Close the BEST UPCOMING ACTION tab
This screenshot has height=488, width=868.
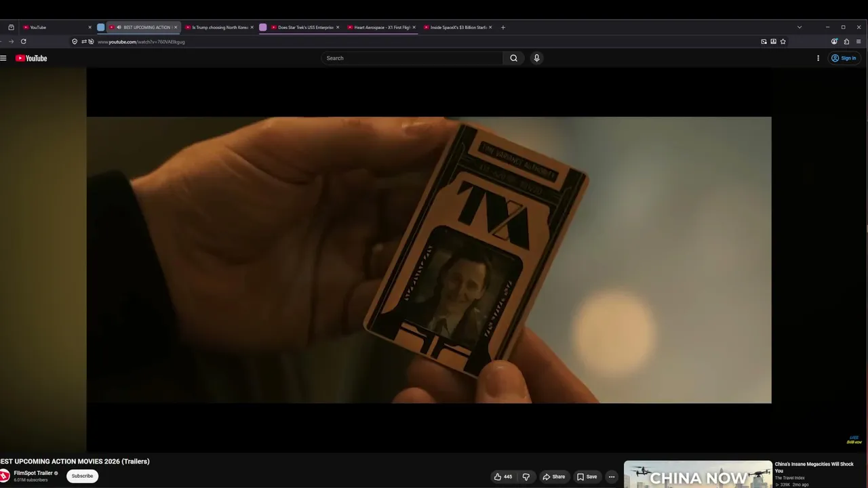pyautogui.click(x=176, y=27)
